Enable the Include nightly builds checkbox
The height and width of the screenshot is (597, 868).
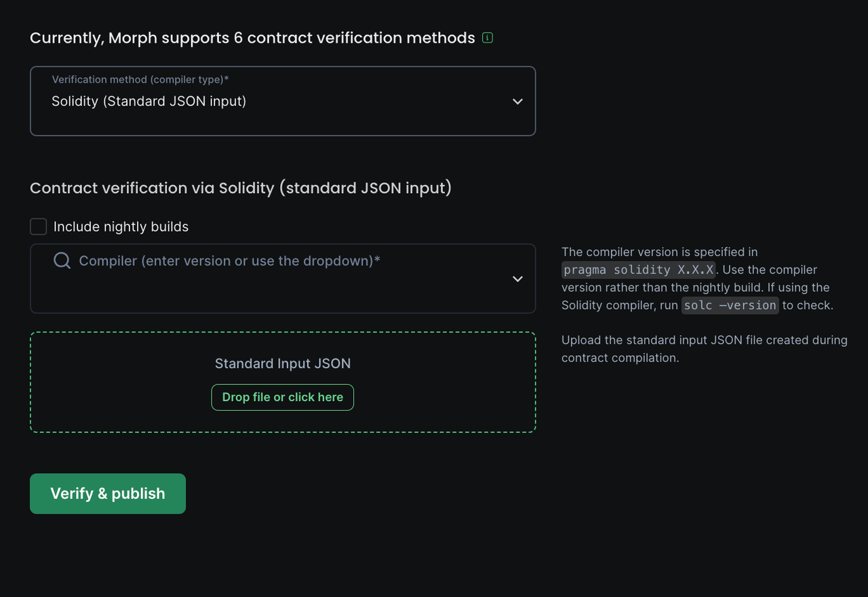39,227
